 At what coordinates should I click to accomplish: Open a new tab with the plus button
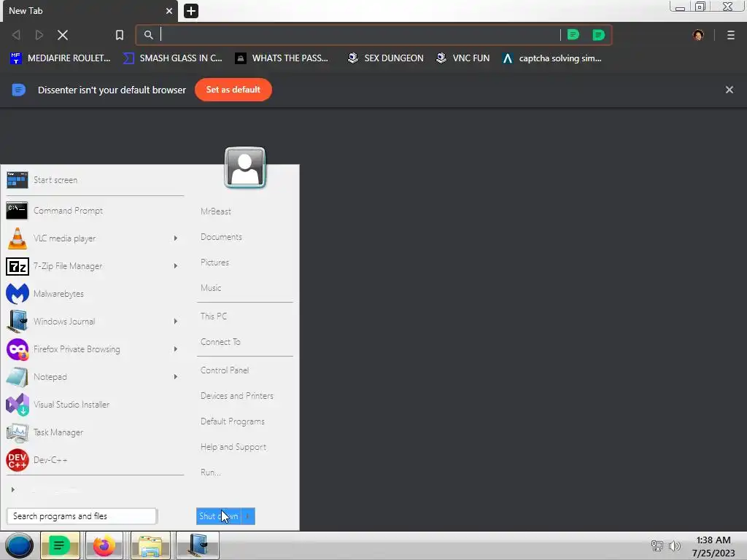191,11
